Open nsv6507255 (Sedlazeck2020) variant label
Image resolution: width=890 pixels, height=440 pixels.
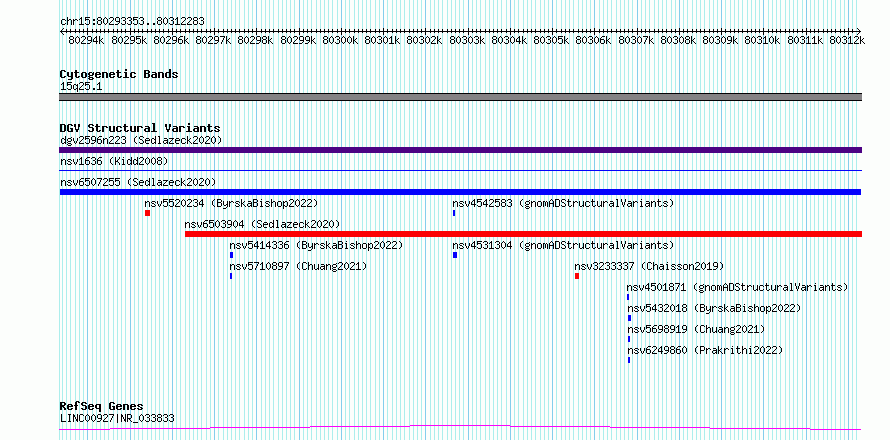(138, 182)
